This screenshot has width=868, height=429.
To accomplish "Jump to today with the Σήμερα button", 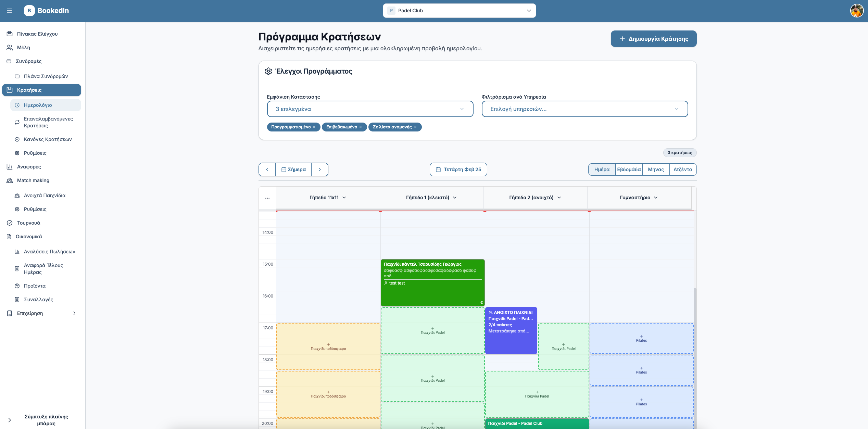I will click(x=293, y=169).
